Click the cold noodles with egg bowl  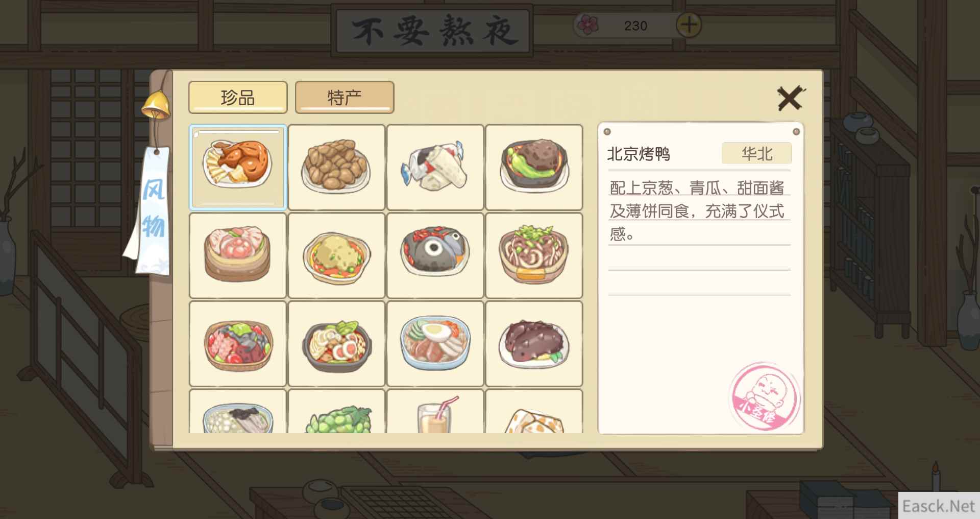(x=435, y=344)
